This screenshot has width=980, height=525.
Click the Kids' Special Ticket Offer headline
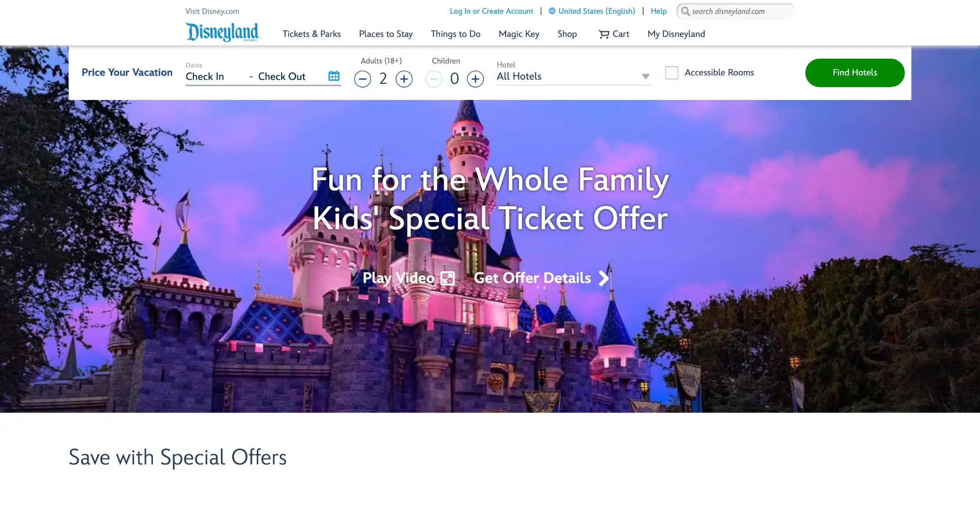(x=490, y=218)
